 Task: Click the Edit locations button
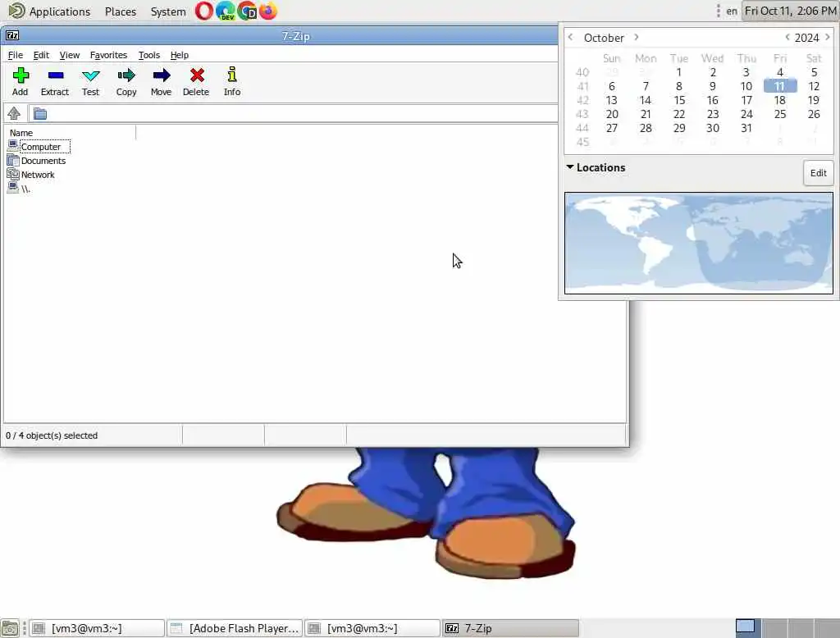818,173
